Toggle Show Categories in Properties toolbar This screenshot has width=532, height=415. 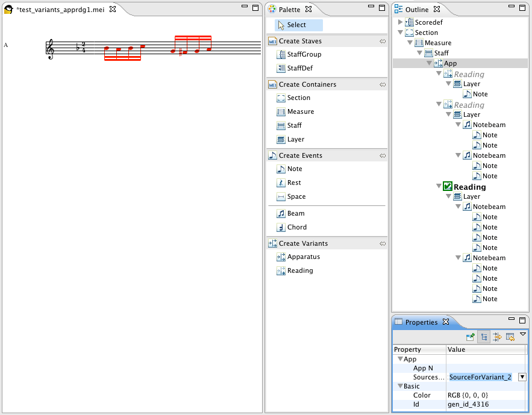coord(484,337)
